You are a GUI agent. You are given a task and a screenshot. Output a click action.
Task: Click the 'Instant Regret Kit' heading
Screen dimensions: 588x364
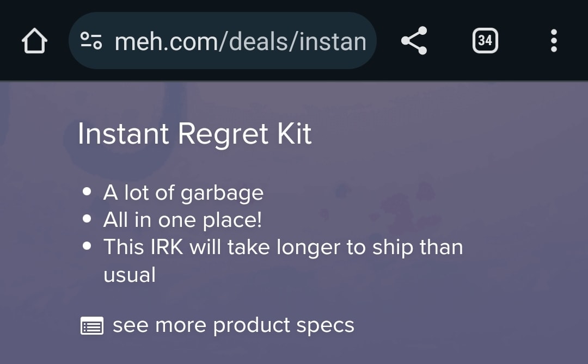[x=194, y=134]
